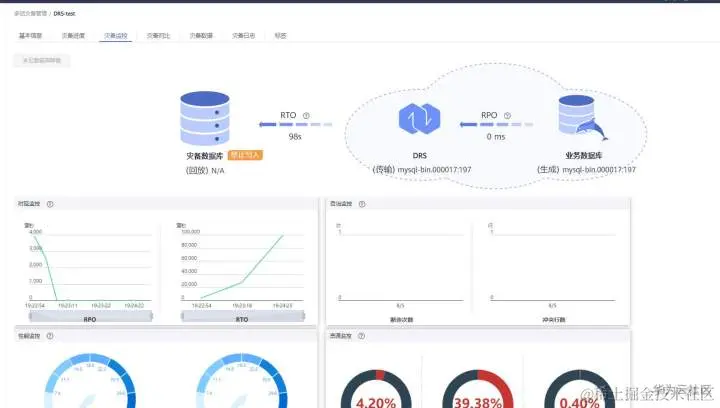This screenshot has width=720, height=408.
Task: Go to parent breadcrumb before DRS-test
Action: coord(30,13)
